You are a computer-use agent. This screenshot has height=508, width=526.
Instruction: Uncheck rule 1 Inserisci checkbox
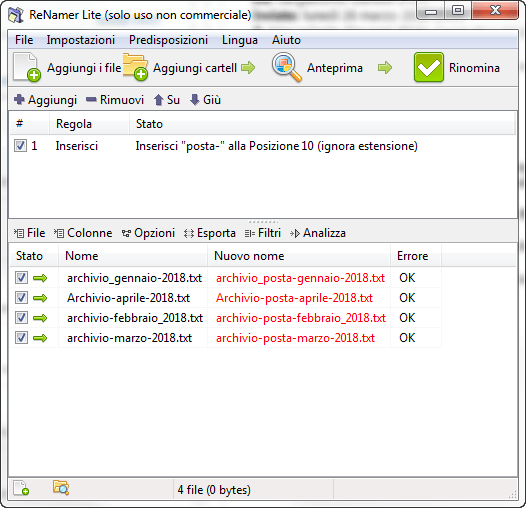point(20,146)
